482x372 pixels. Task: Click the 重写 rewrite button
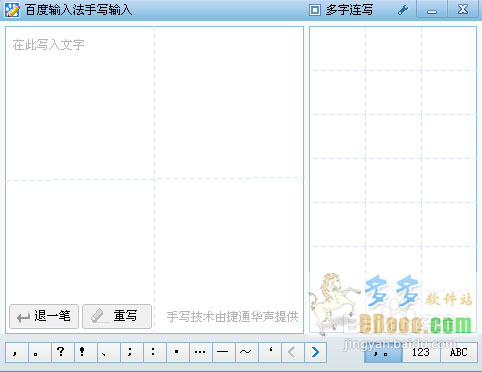pos(117,316)
